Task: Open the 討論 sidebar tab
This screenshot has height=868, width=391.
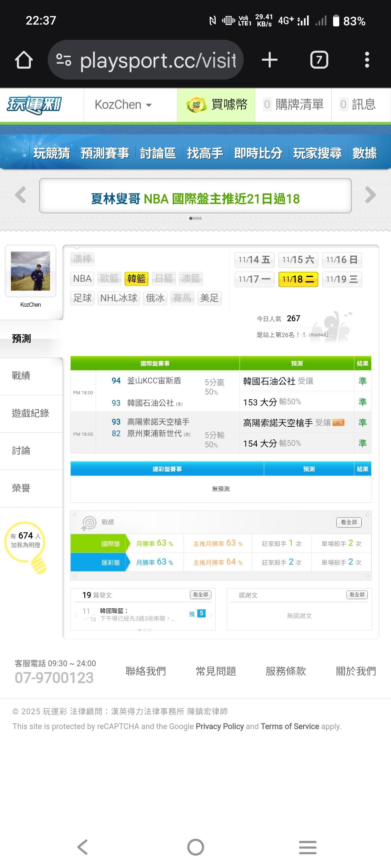Action: [31, 451]
